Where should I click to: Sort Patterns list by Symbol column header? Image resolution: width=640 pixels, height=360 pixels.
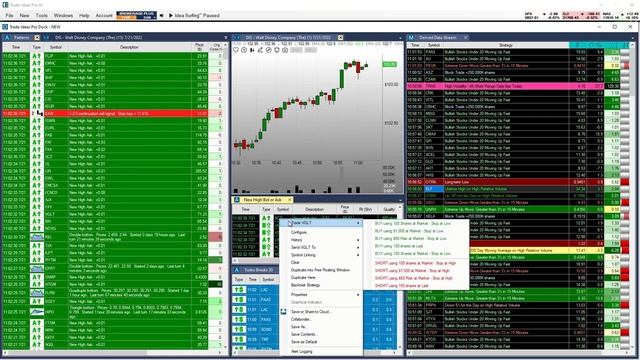(x=56, y=47)
